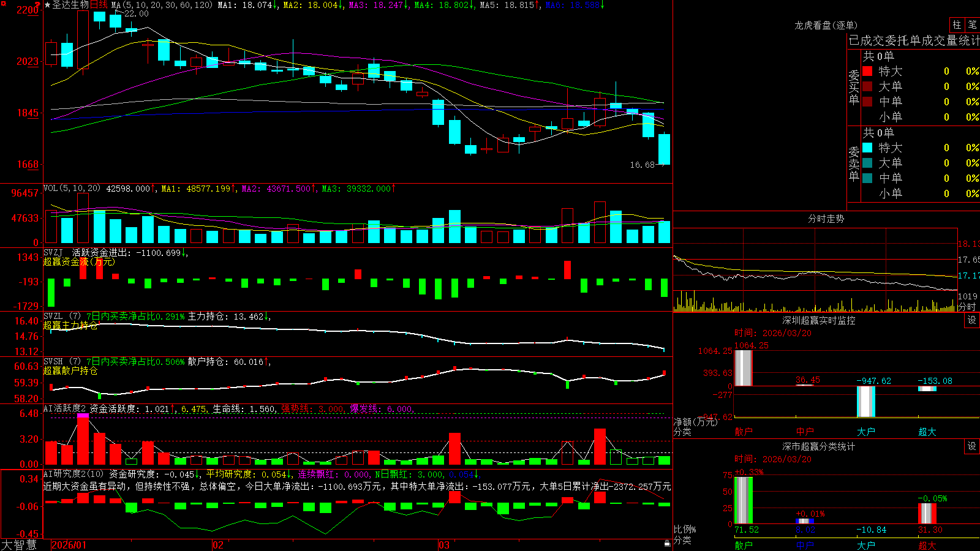980x551 pixels.
Task: Click 大户 label in 深圳超赢实时监控 chart
Action: 866,432
